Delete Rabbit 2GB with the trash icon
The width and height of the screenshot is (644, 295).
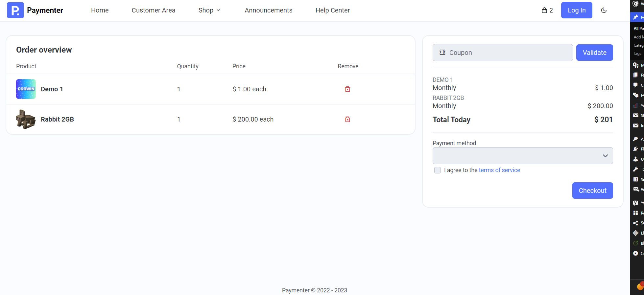(x=347, y=119)
